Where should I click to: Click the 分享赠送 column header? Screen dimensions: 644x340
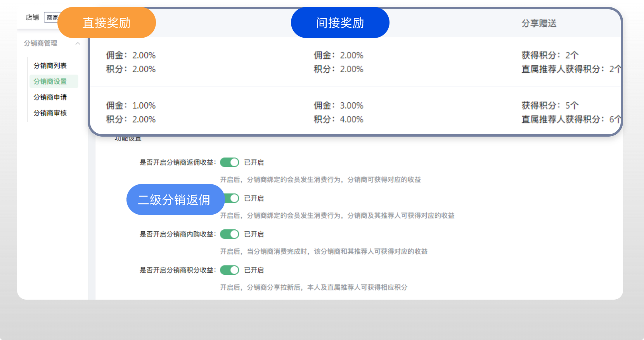pos(539,24)
